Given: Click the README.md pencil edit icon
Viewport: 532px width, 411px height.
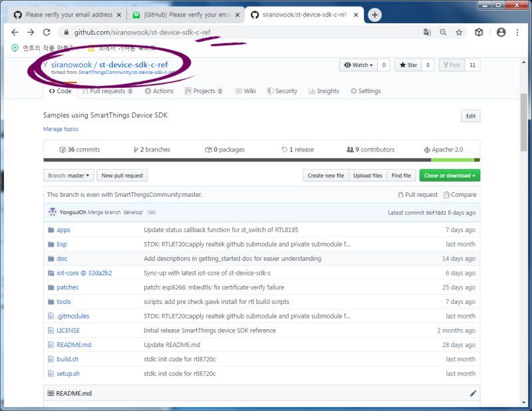Looking at the screenshot, I should 473,393.
